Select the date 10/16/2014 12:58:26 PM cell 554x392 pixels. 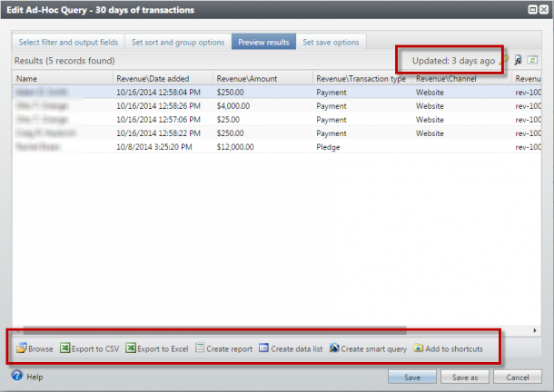click(158, 106)
